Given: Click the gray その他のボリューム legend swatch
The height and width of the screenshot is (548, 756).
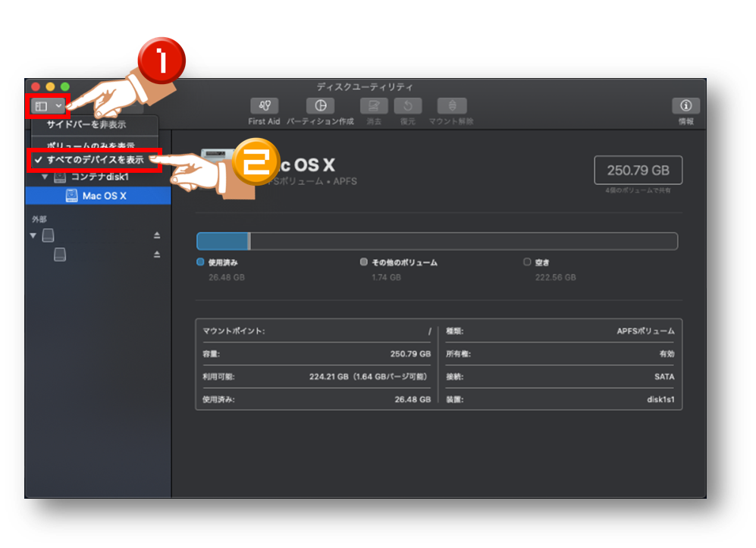Looking at the screenshot, I should [363, 262].
